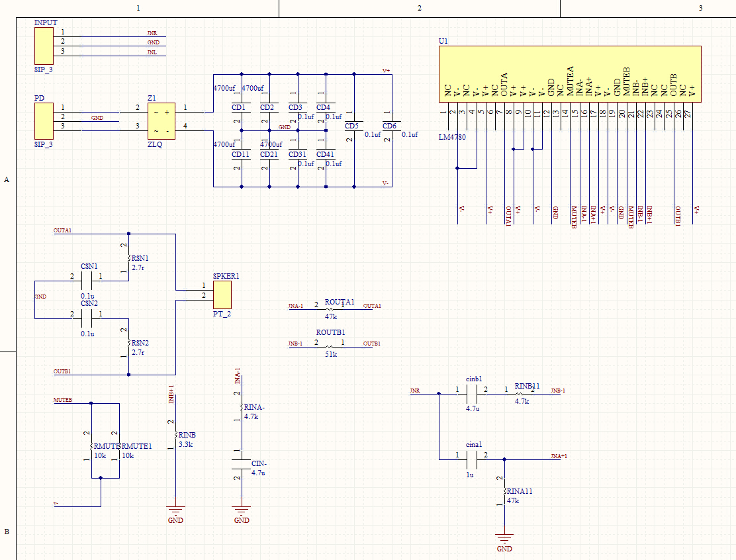
Task: Select capacitor CD6 symbol
Action: pyautogui.click(x=391, y=126)
